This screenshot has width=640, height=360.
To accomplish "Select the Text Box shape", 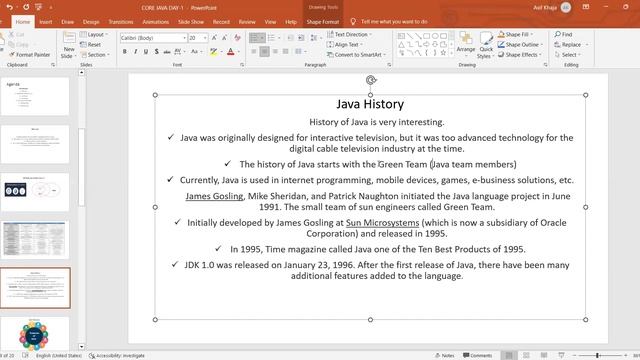I will (401, 36).
